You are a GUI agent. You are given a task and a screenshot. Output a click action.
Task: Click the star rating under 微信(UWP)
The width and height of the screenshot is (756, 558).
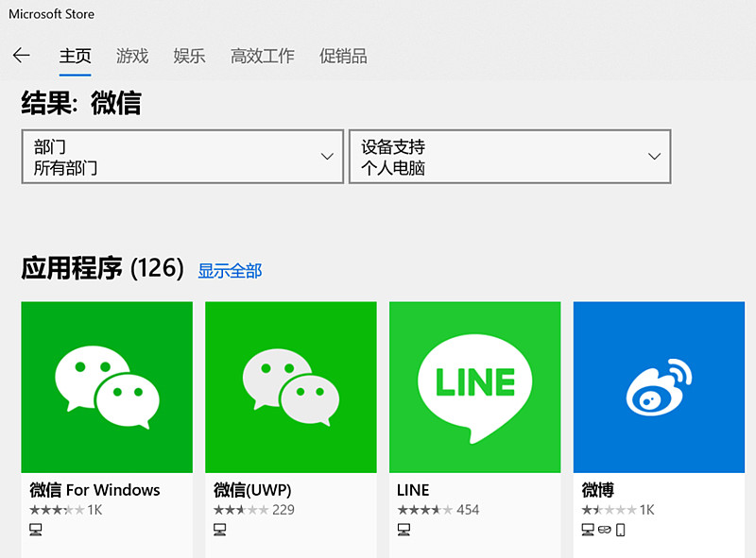[241, 510]
